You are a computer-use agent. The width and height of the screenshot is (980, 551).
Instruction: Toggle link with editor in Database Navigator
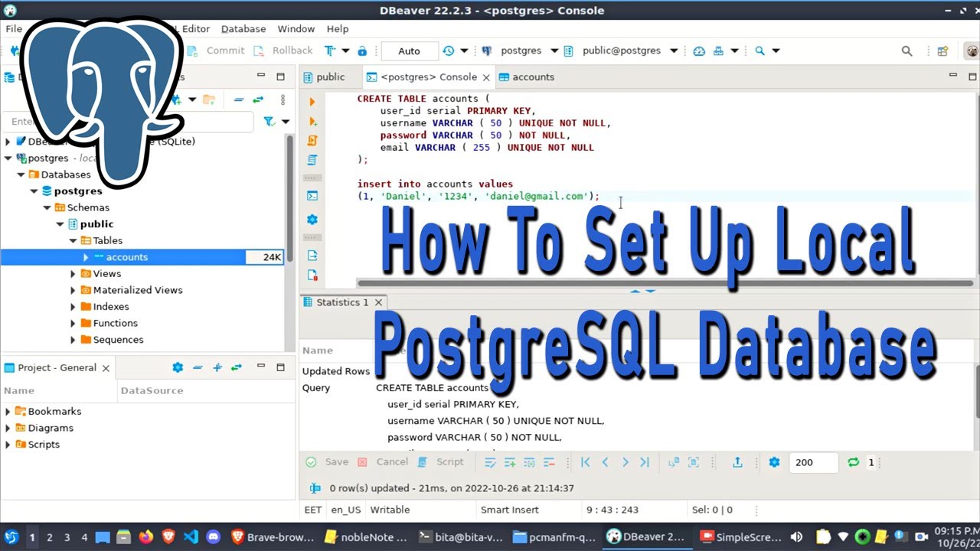point(258,99)
